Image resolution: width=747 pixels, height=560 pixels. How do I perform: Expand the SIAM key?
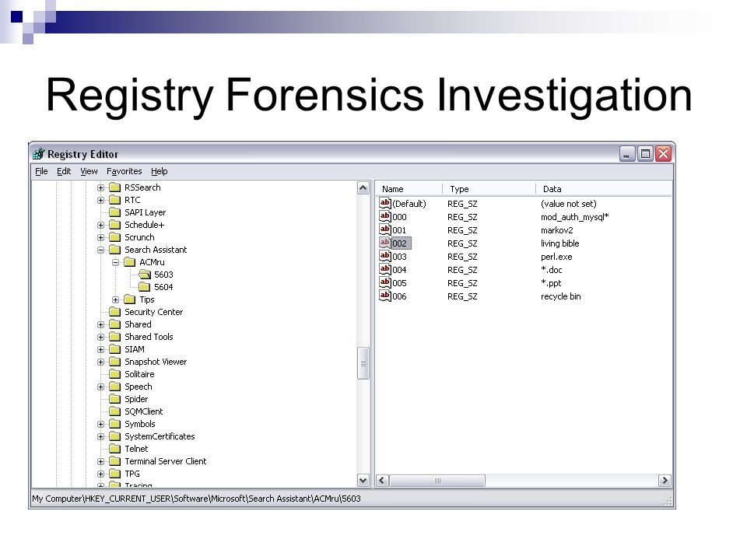100,349
